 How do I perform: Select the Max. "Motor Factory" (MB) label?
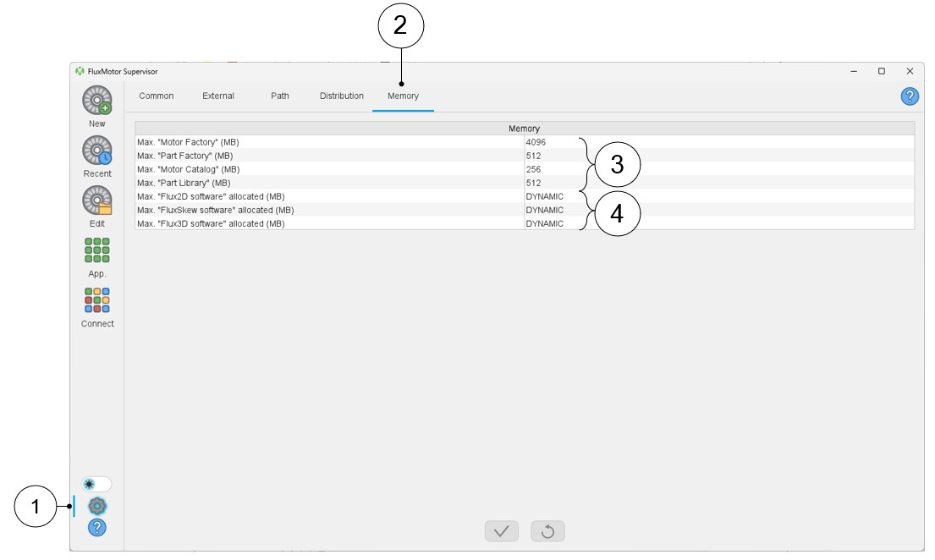pos(188,142)
